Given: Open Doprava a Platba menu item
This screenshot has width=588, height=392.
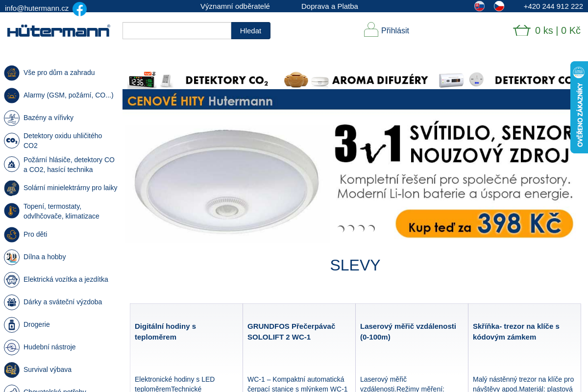Looking at the screenshot, I should [330, 6].
